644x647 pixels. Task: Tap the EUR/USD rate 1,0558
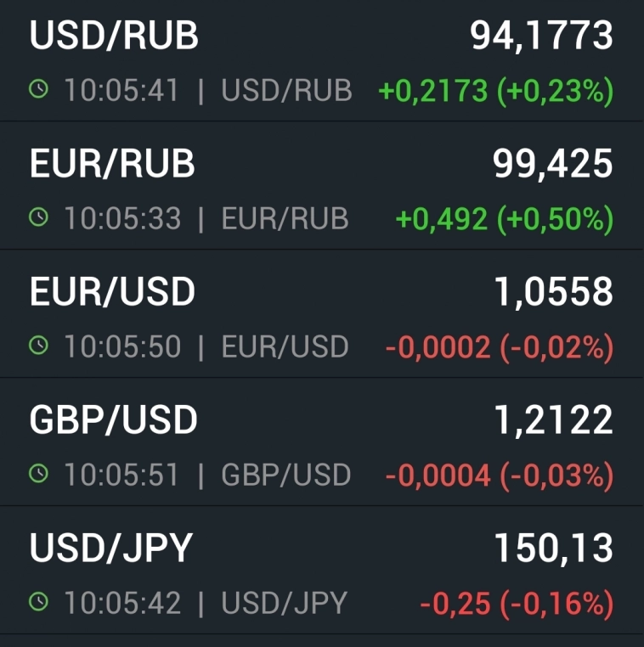pos(553,293)
